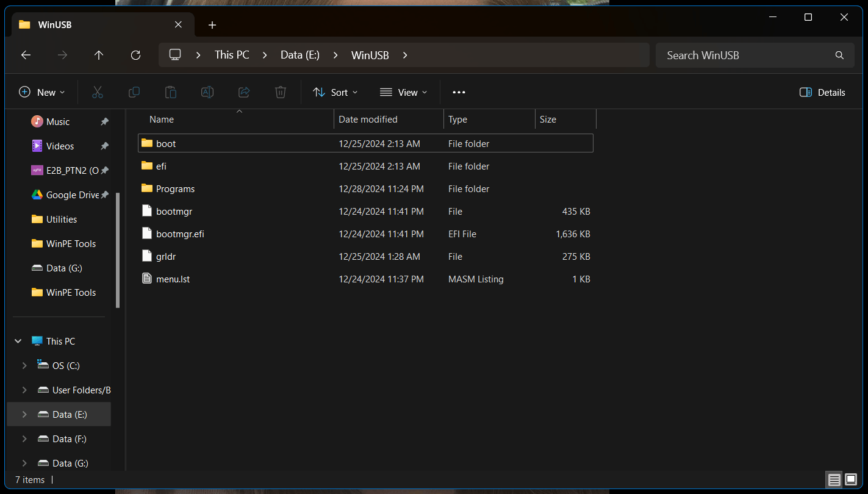Open chevron after Data (E:) in address bar
This screenshot has height=494, width=868.
[x=335, y=55]
